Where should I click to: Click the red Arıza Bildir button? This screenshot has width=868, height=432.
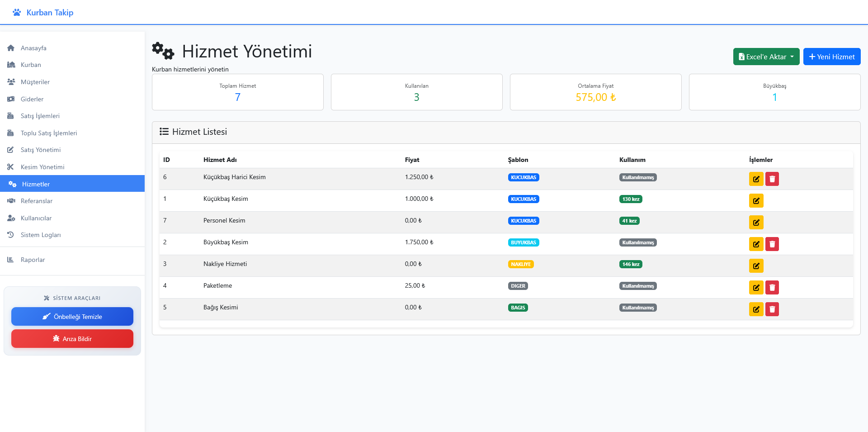[72, 339]
